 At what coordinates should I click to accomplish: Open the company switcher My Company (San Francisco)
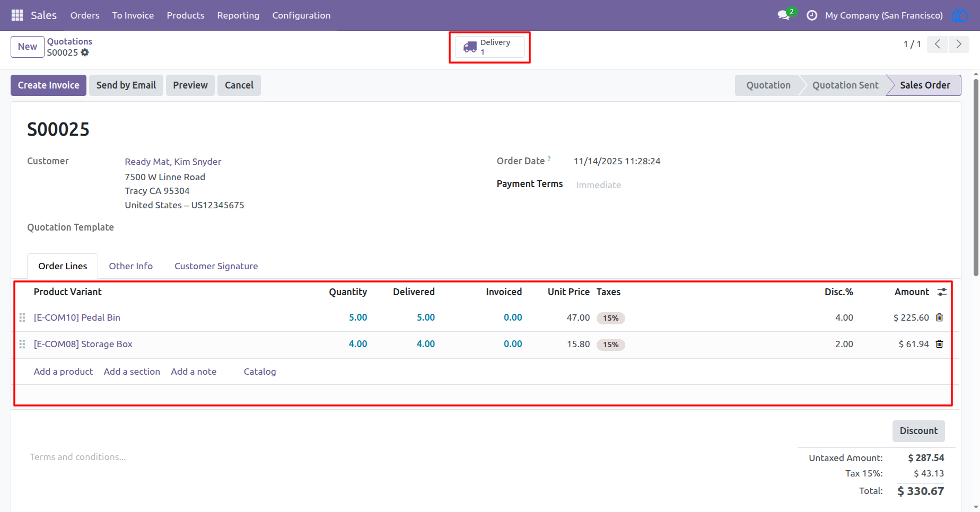tap(884, 15)
